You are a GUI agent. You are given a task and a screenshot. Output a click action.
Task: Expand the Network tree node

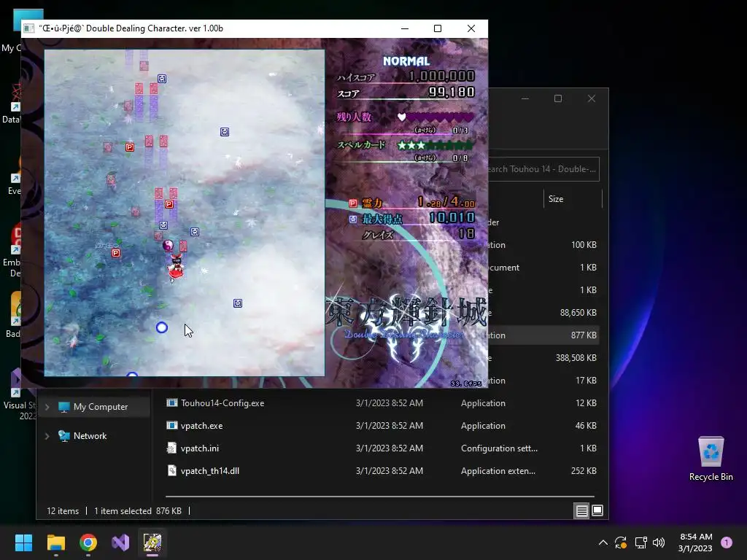pos(47,436)
